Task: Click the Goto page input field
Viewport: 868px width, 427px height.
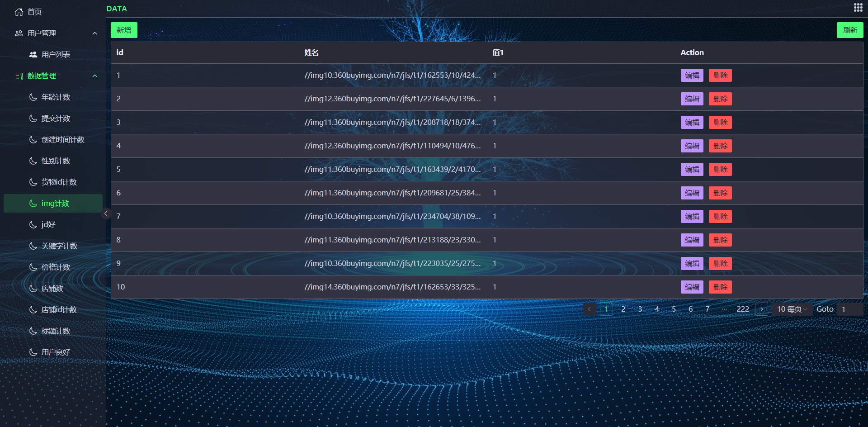Action: tap(849, 309)
